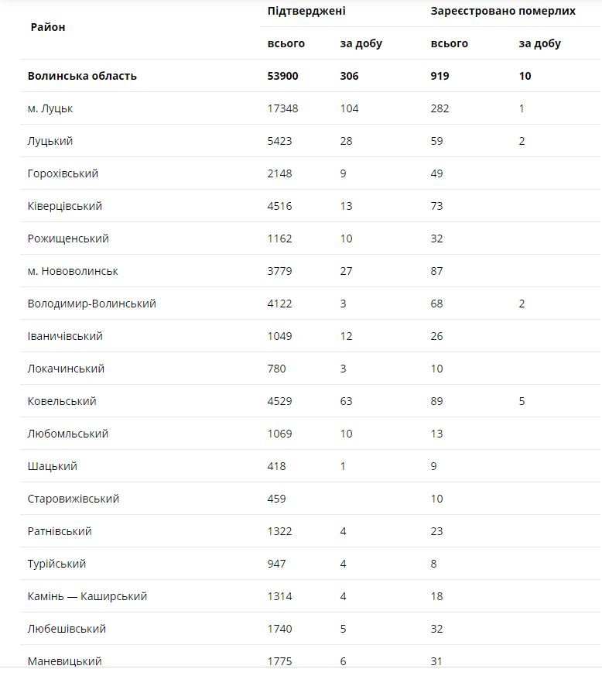Select the Іваничівський district name
Viewport: 602px width, 700px height.
65,336
